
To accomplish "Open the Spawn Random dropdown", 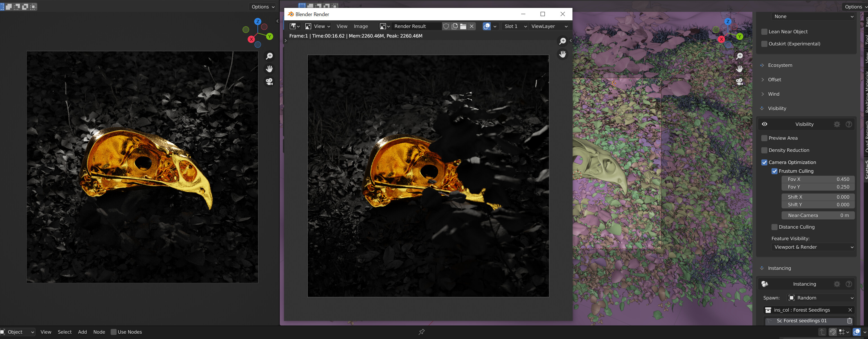I will coord(821,298).
